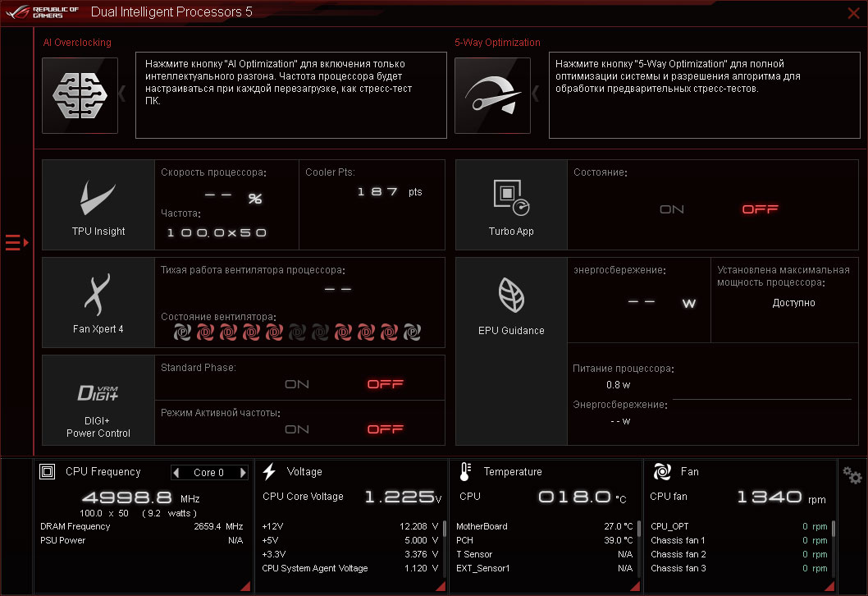
Task: Click the CPU Frequency chip icon
Action: (x=47, y=471)
